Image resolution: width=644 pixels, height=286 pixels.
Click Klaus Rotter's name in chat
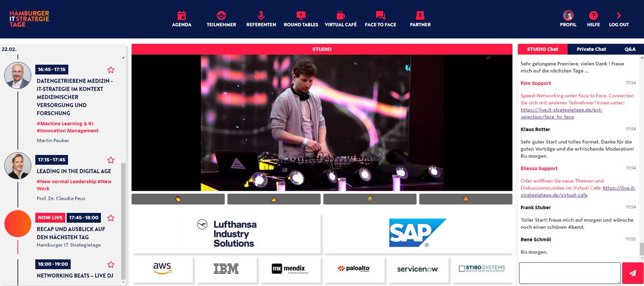coord(535,129)
